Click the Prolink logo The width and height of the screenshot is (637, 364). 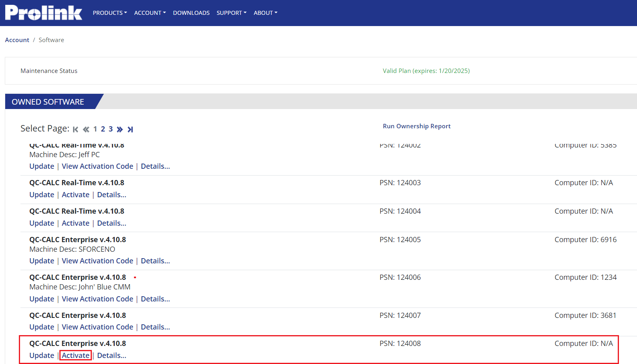[43, 12]
